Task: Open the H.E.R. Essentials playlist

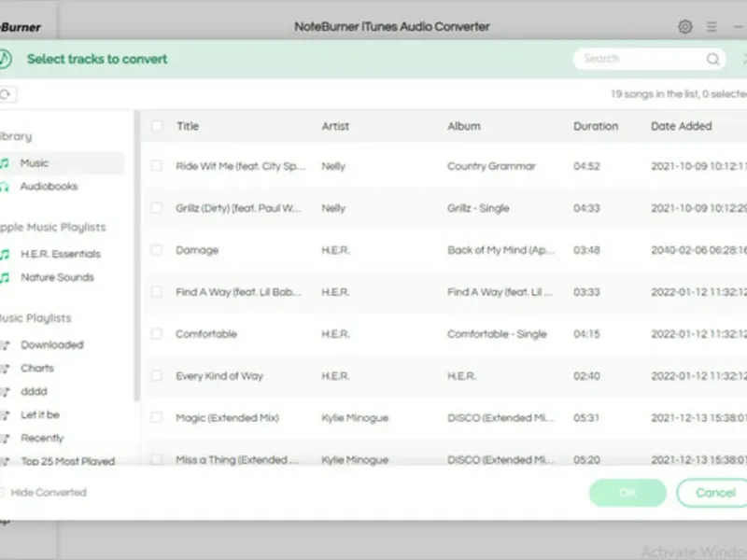Action: pyautogui.click(x=61, y=254)
